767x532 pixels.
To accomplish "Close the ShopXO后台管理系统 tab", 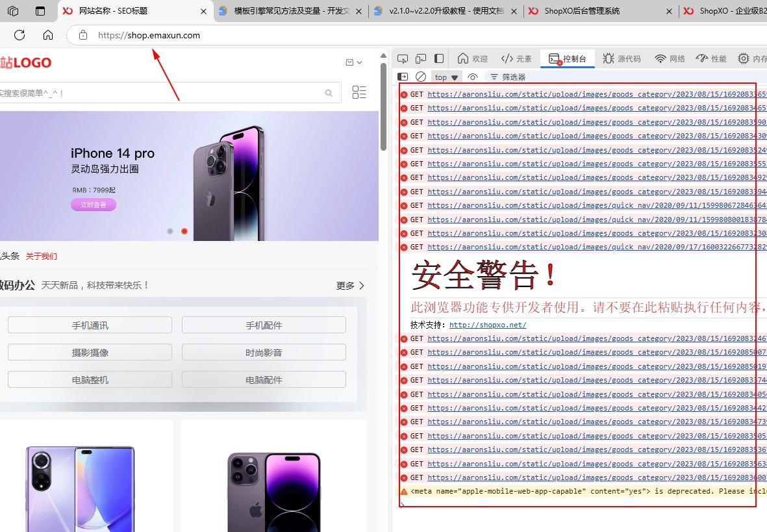I will [x=669, y=11].
